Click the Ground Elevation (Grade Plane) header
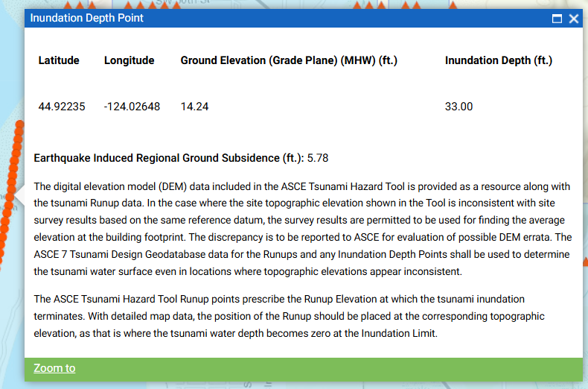588x389 pixels. (289, 60)
